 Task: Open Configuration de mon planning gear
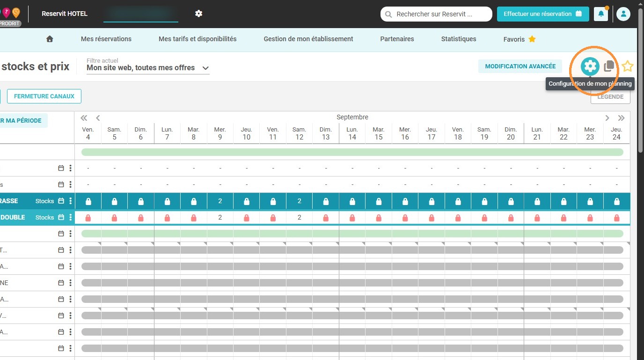coord(590,66)
